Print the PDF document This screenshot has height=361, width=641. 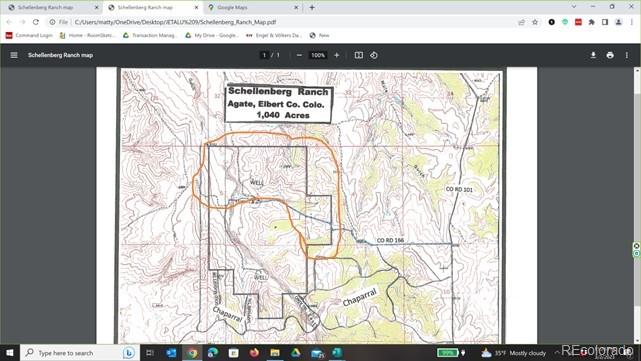click(x=610, y=55)
